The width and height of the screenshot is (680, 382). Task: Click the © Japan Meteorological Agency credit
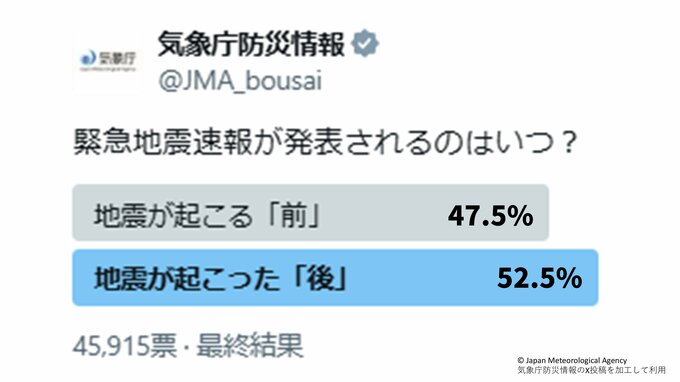coord(572,360)
